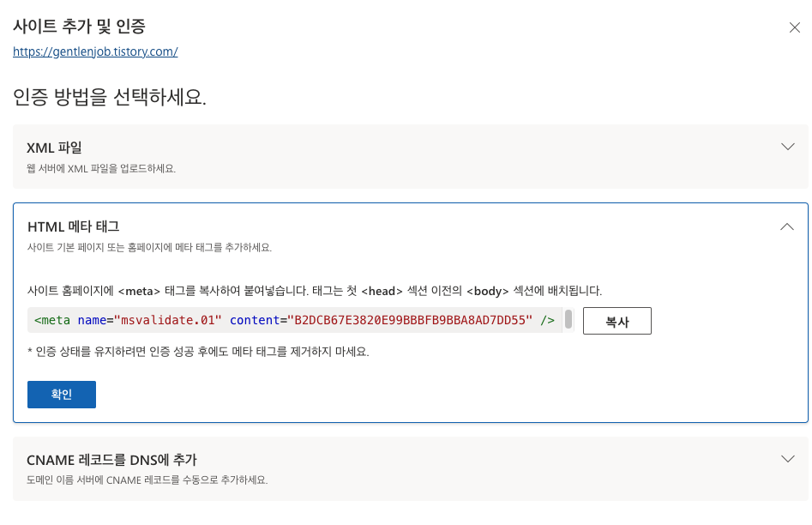Click the code box scrollbar handle

568,319
